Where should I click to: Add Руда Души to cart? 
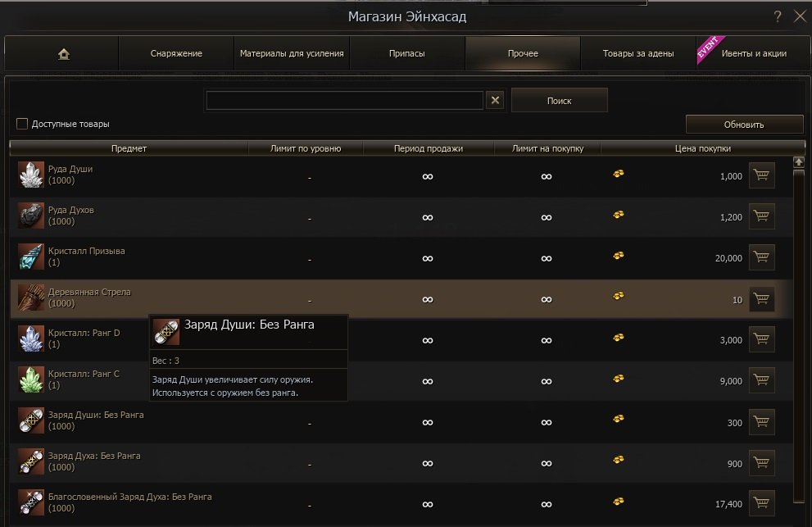coord(762,175)
